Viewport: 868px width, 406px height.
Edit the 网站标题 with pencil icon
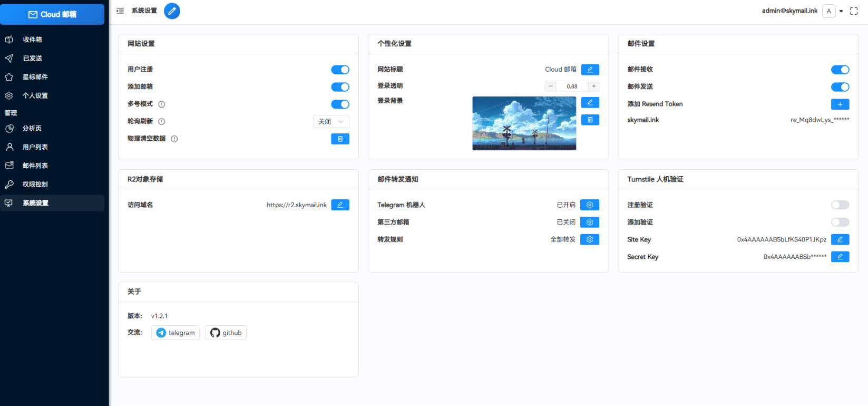[x=590, y=70]
